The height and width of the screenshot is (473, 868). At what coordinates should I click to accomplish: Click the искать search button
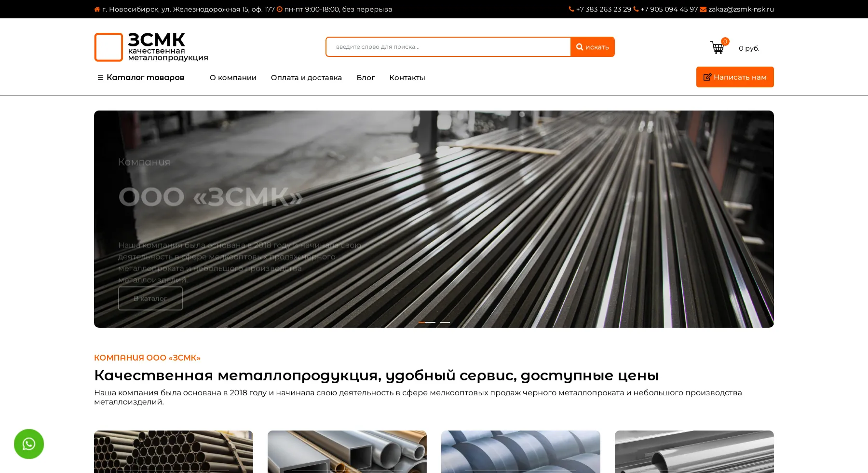[x=592, y=47]
